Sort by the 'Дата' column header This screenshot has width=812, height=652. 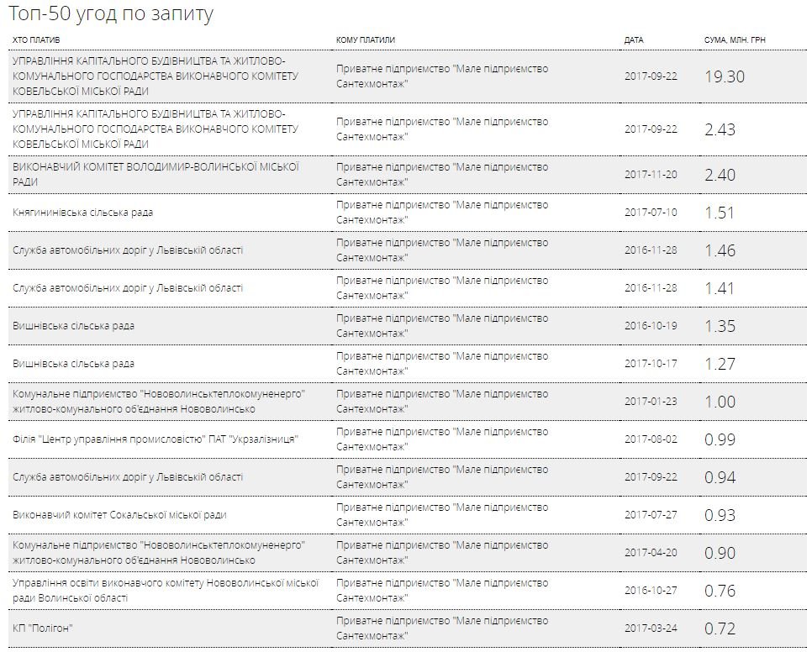[634, 40]
